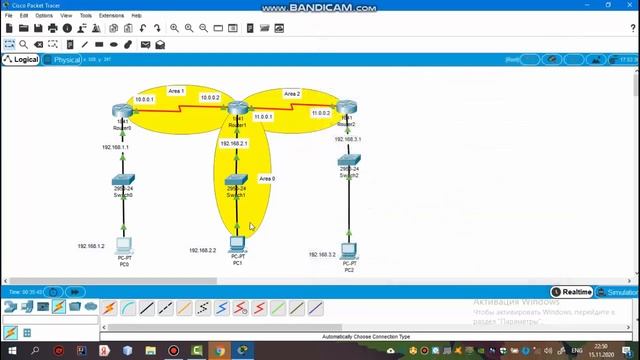Choose Components category icon
640x360 pixels.
point(43,307)
